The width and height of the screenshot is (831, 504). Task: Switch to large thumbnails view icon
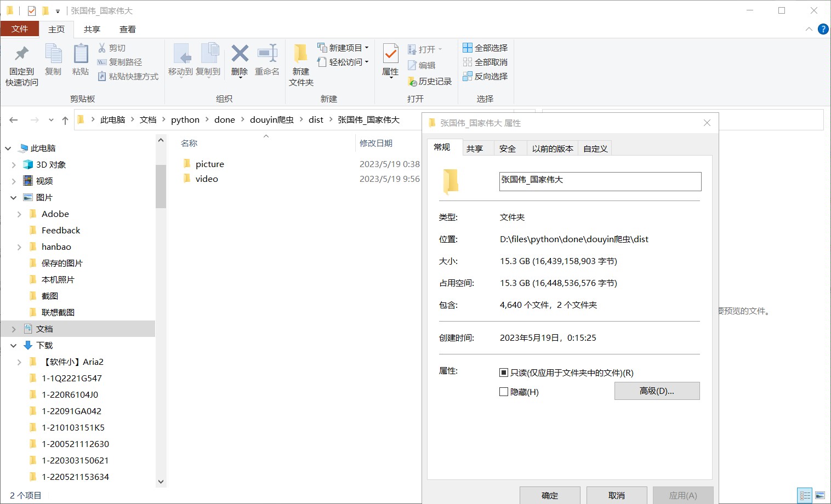coord(820,495)
